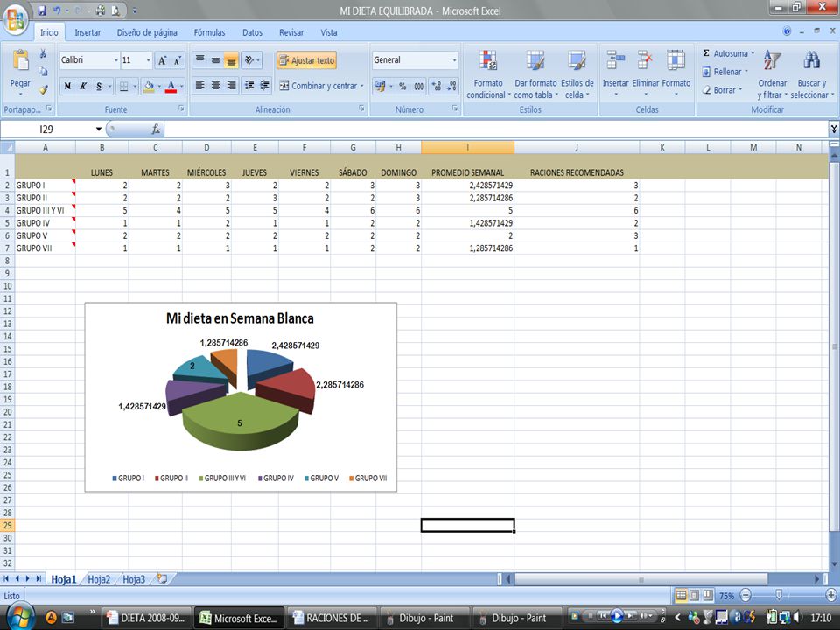Open Fuente dialog launcher
Image resolution: width=840 pixels, height=630 pixels.
click(181, 108)
